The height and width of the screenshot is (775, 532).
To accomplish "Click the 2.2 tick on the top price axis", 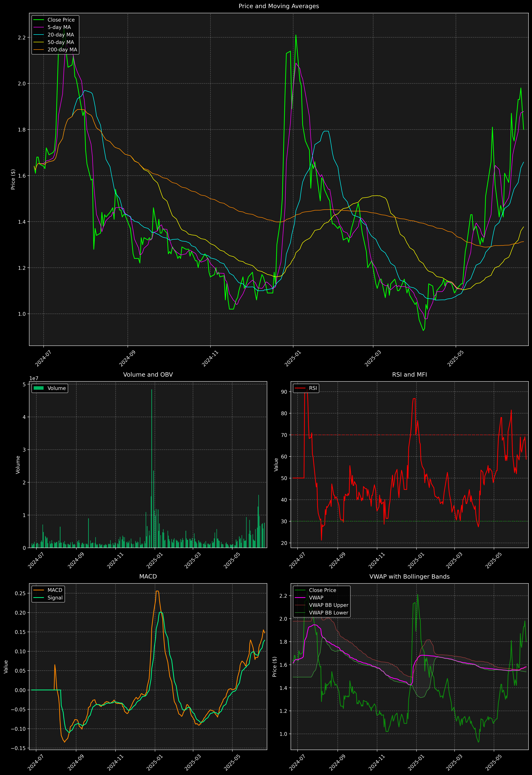I will 22,38.
